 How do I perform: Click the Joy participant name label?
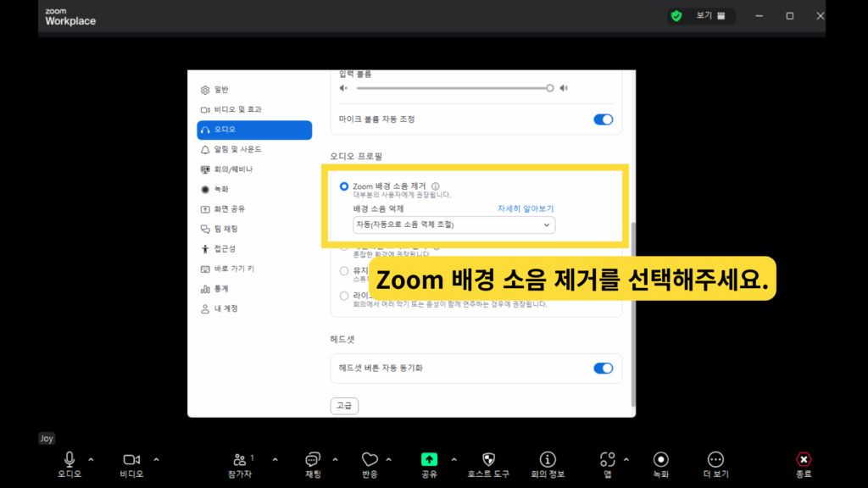[x=47, y=438]
